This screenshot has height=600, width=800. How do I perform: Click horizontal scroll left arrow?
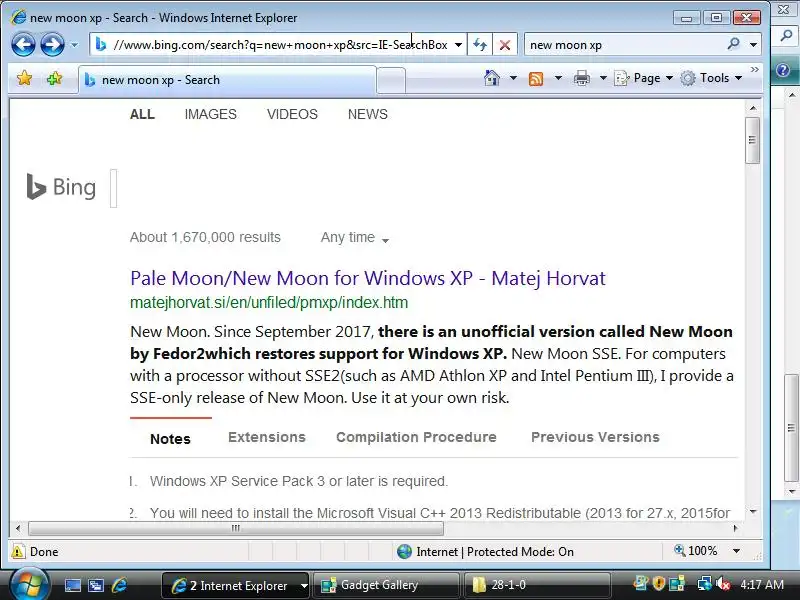pyautogui.click(x=18, y=528)
